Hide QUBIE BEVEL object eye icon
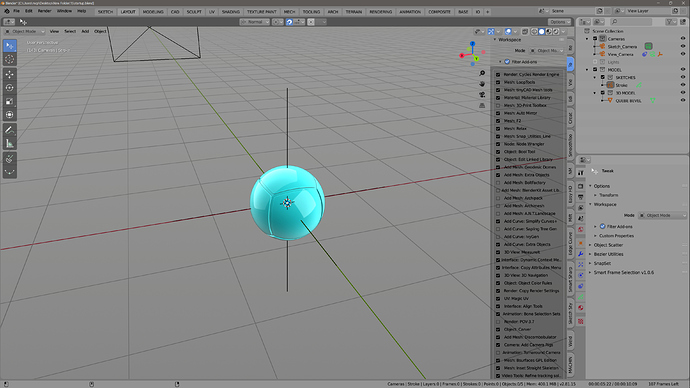Screen dimensions: 690x388 coord(683,100)
